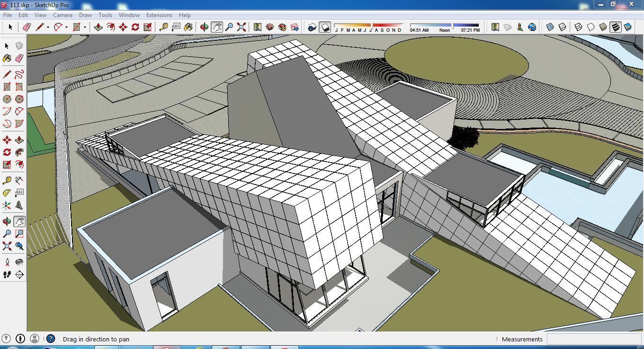This screenshot has height=349, width=644.
Task: Activate the Move tool in the top toolbar
Action: tap(123, 27)
